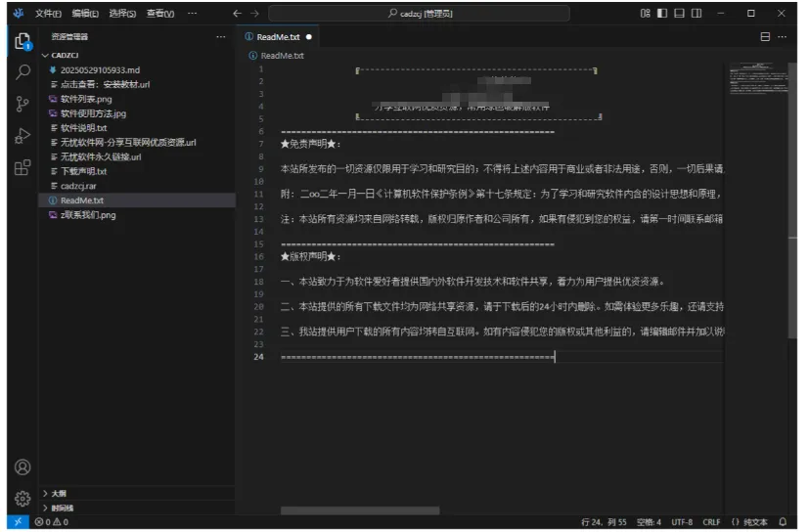Viewport: 809px width, 532px height.
Task: Open the 文件(F) menu
Action: click(48, 14)
